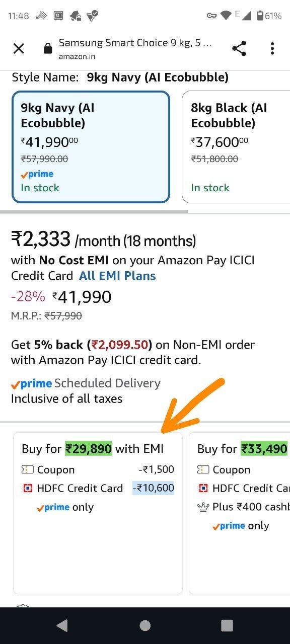Tap the prime Scheduled Delivery badge
Screen dimensions: 290x644
tap(86, 383)
